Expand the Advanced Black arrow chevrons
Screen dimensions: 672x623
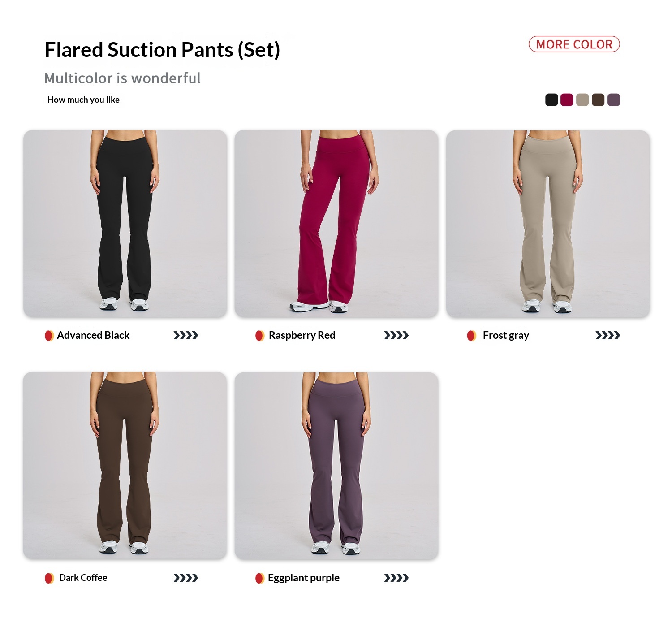click(185, 335)
